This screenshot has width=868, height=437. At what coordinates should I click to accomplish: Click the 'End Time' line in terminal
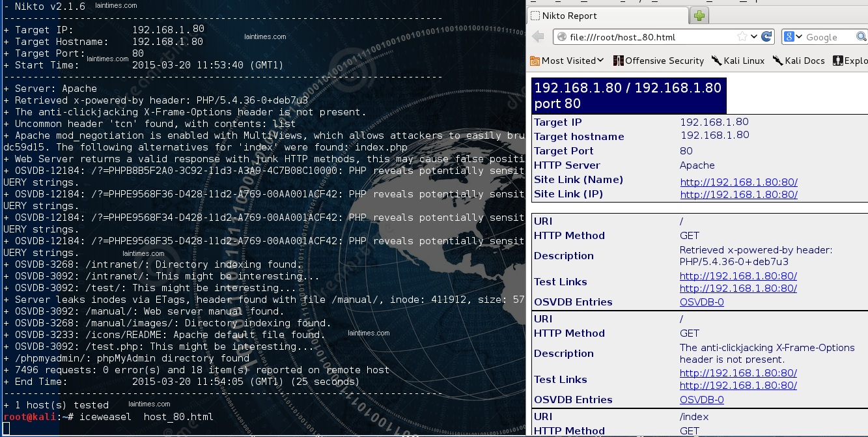click(x=182, y=382)
